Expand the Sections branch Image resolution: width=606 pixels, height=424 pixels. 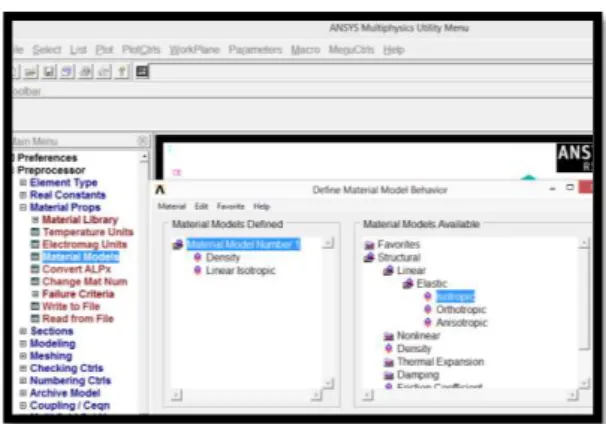pos(23,331)
